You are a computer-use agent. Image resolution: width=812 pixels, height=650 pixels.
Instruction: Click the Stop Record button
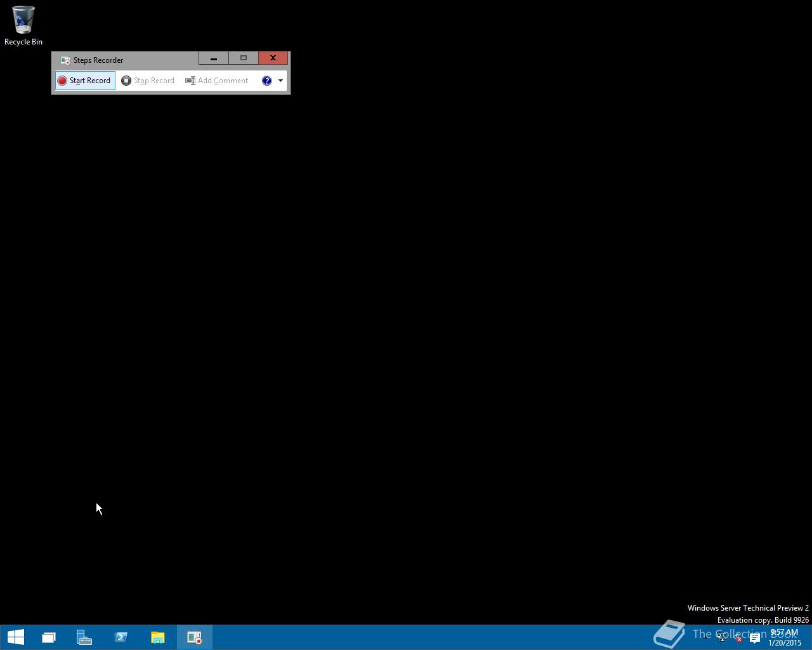(x=148, y=81)
